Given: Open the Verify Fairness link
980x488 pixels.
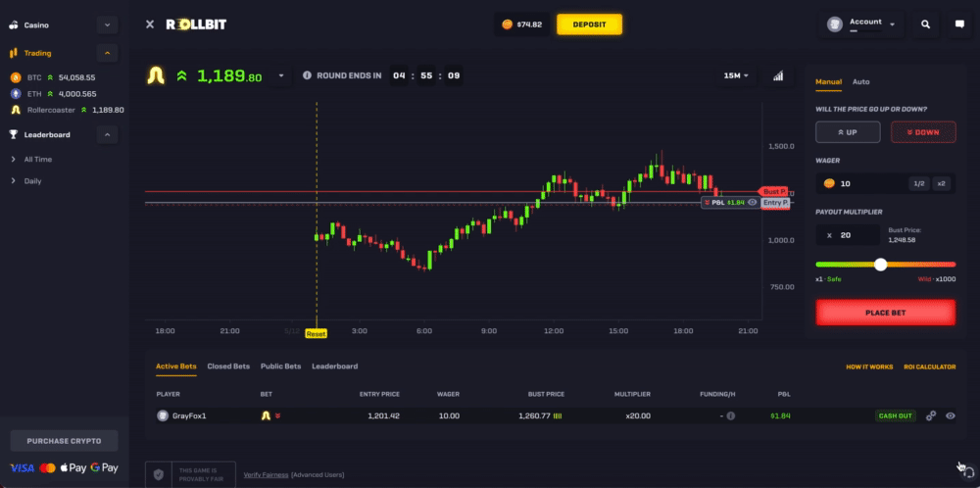Looking at the screenshot, I should pos(267,475).
